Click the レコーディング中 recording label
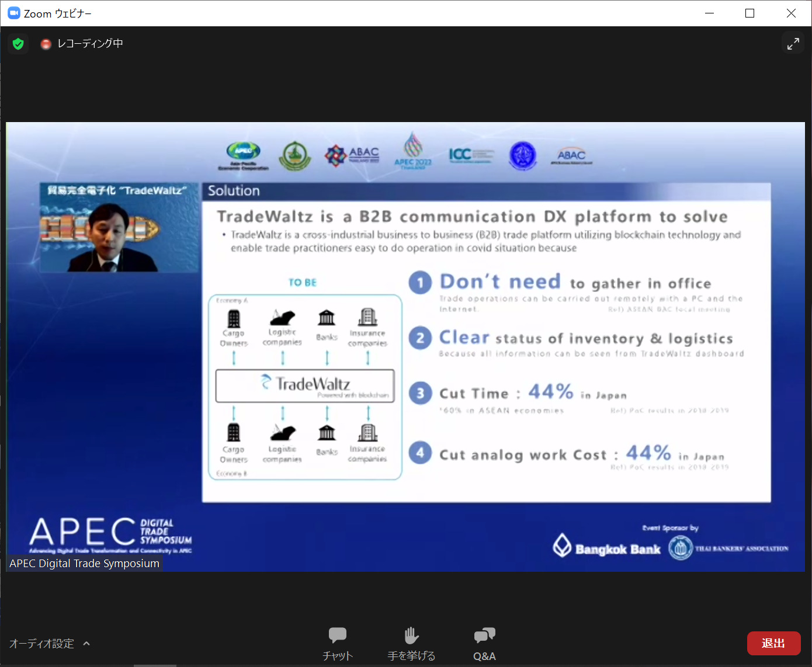 (90, 44)
